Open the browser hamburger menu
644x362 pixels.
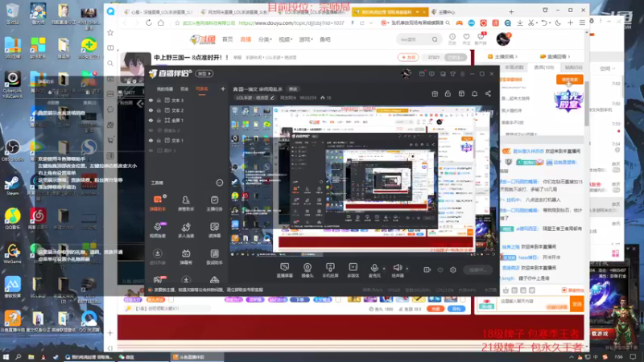pos(582,23)
